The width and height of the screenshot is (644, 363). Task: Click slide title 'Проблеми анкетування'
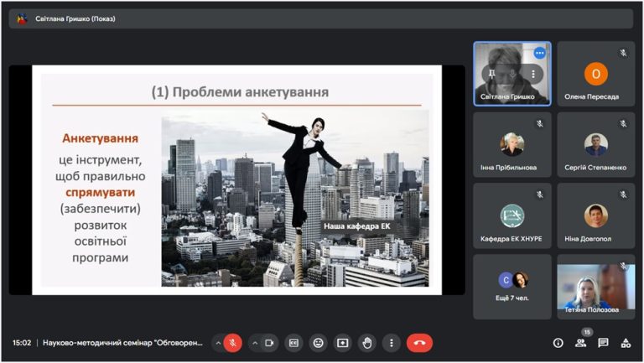coord(250,92)
